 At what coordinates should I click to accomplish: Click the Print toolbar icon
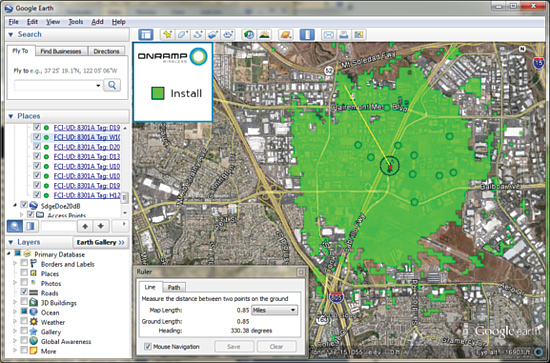pos(344,34)
